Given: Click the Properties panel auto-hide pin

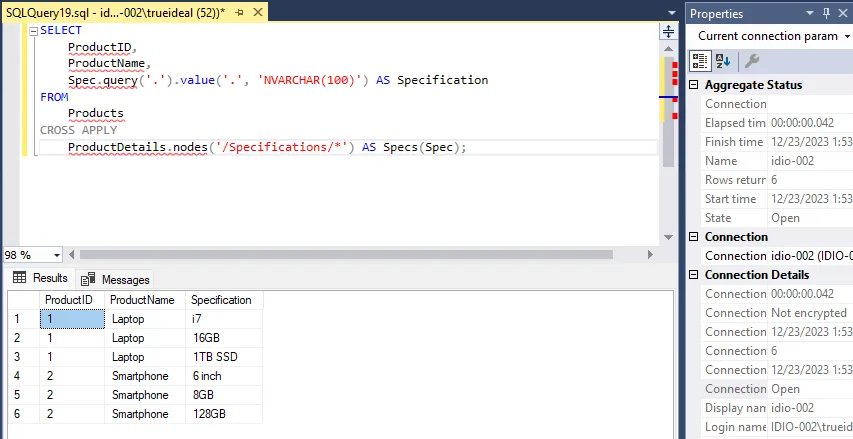Looking at the screenshot, I should (x=826, y=13).
